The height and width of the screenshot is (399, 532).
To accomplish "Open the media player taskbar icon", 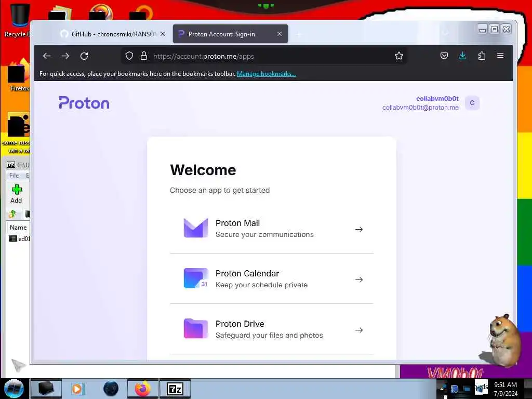I will (77, 389).
